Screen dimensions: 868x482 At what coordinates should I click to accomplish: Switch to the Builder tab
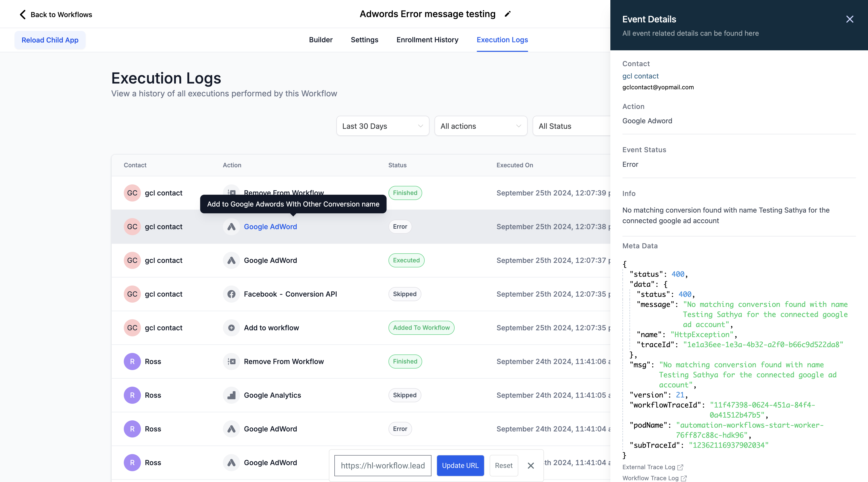click(321, 40)
